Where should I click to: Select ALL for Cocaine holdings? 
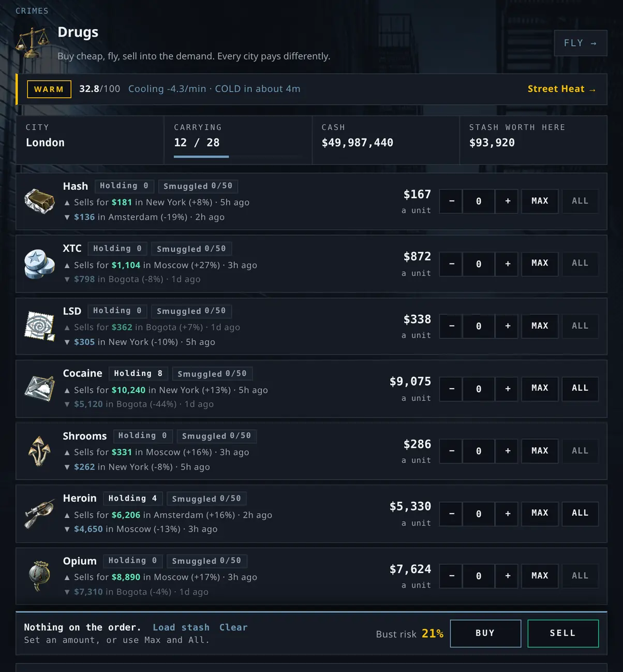(580, 388)
